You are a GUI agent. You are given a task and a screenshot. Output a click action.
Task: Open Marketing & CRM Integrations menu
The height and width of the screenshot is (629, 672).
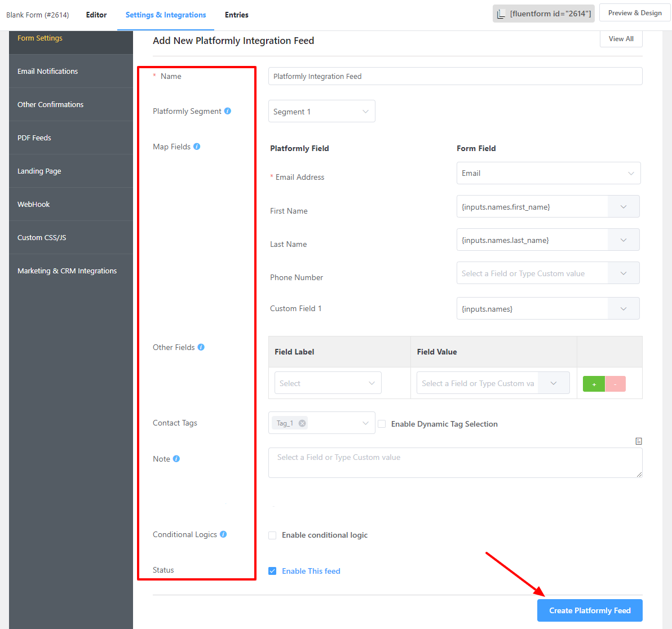[x=67, y=271]
